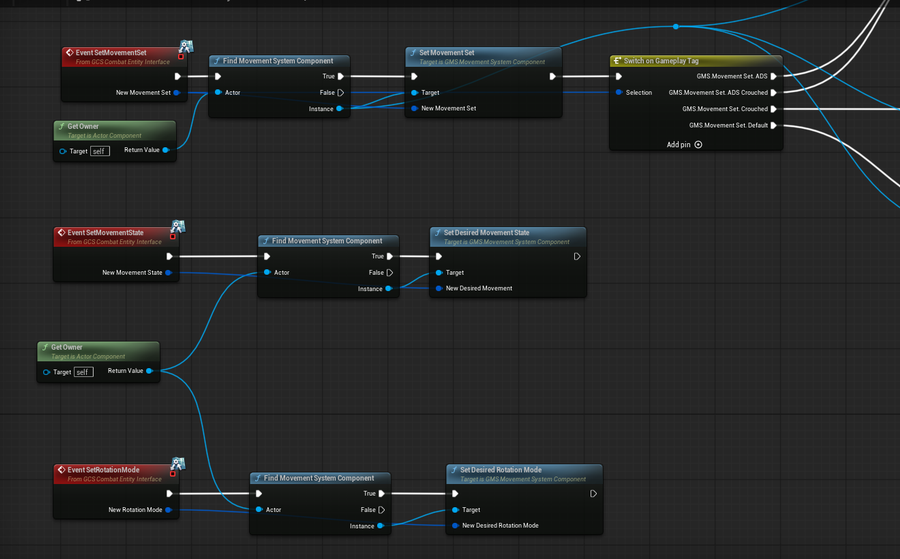The height and width of the screenshot is (559, 900).
Task: Click Instance pin of Find Movement System Component feeding Set Desired Rotation Mode
Action: (381, 526)
